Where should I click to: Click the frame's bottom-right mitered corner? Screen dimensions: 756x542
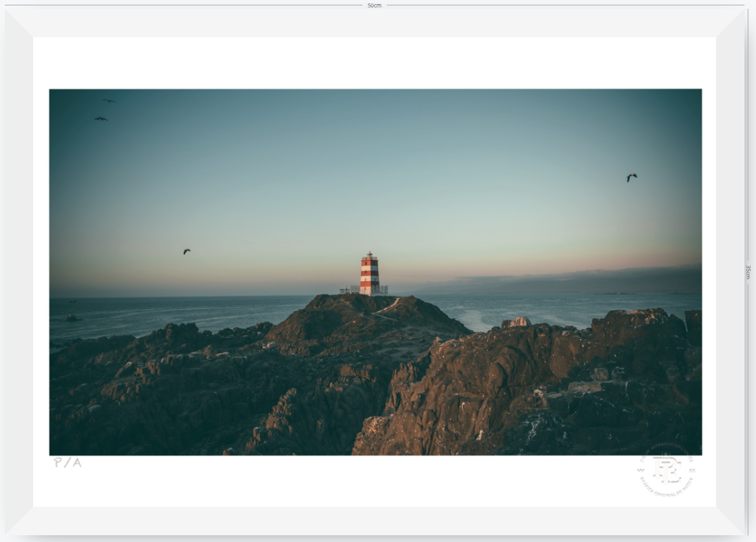tap(730, 521)
